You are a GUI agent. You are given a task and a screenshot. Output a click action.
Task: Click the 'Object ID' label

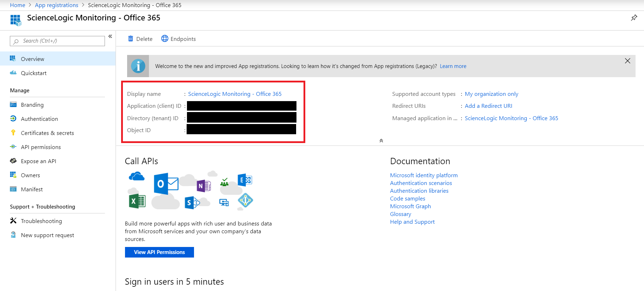point(139,130)
